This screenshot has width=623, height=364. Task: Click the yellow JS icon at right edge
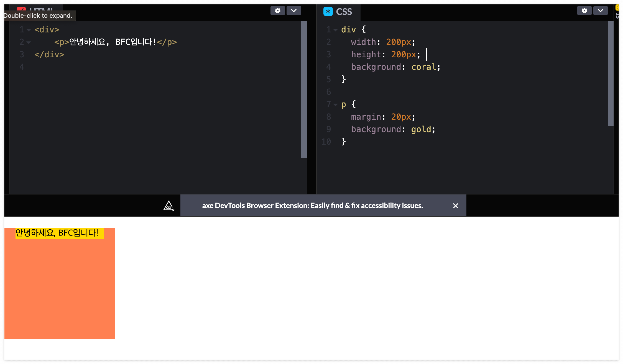tap(617, 7)
